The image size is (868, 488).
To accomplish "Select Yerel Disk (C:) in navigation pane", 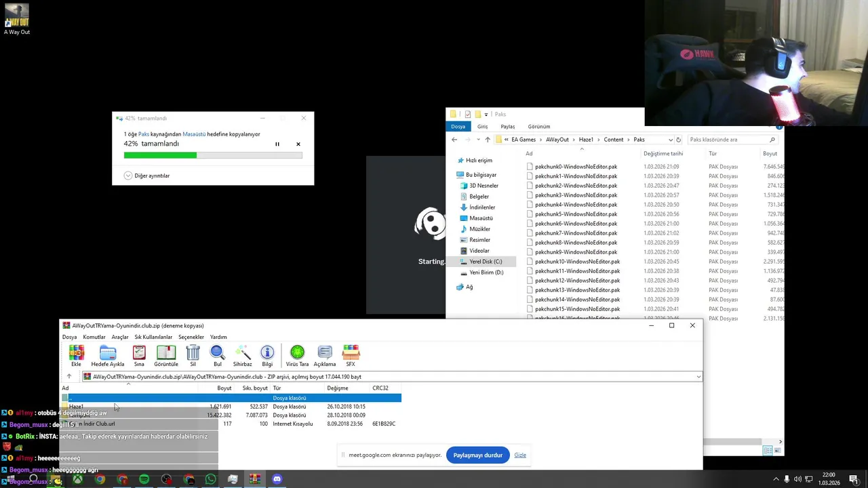I will tap(486, 262).
